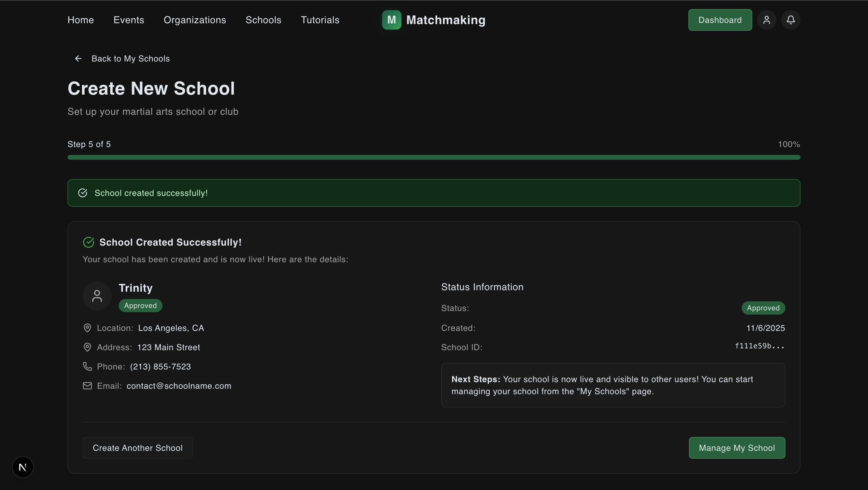Click the Dashboard button

720,20
